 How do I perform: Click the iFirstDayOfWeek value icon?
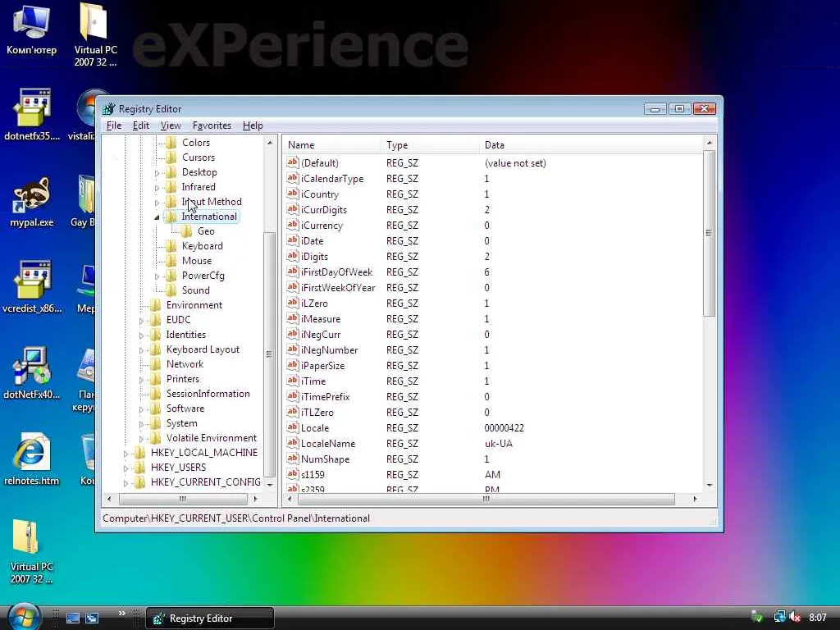point(293,272)
